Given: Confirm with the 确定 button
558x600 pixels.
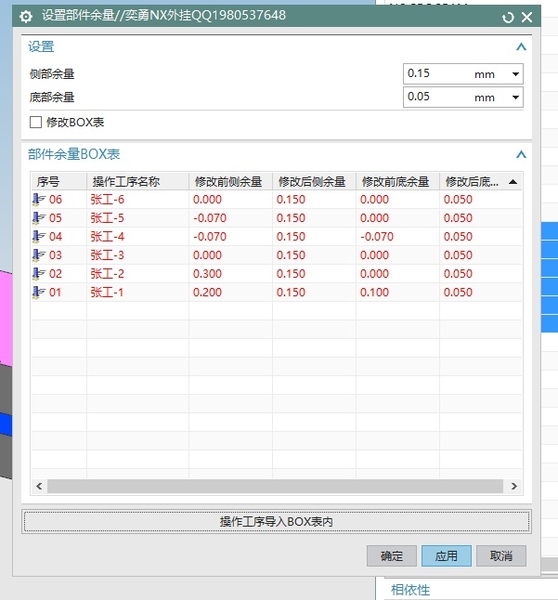Looking at the screenshot, I should coord(392,556).
